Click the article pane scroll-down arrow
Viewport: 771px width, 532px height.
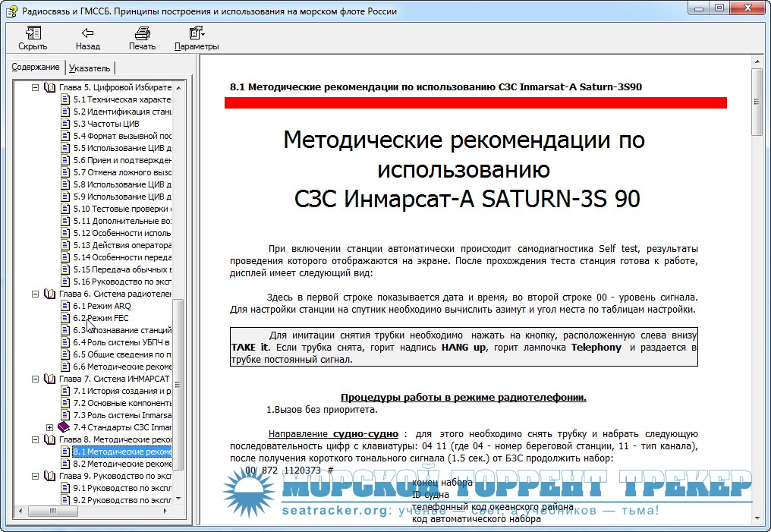(x=757, y=518)
